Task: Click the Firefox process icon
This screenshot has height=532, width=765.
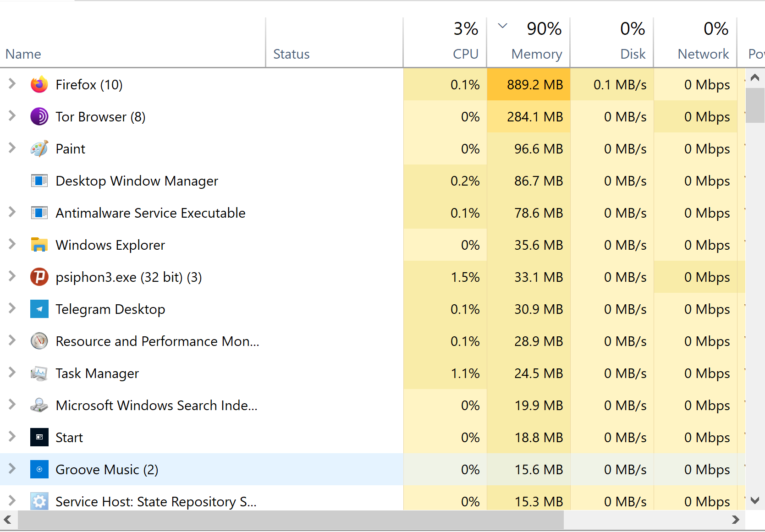Action: point(39,85)
